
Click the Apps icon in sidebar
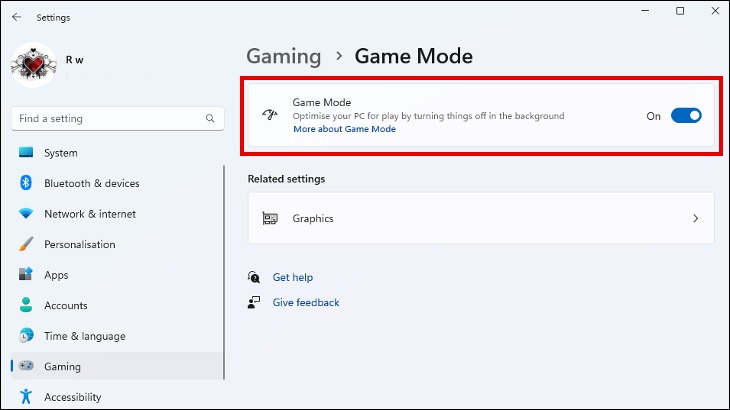click(26, 274)
